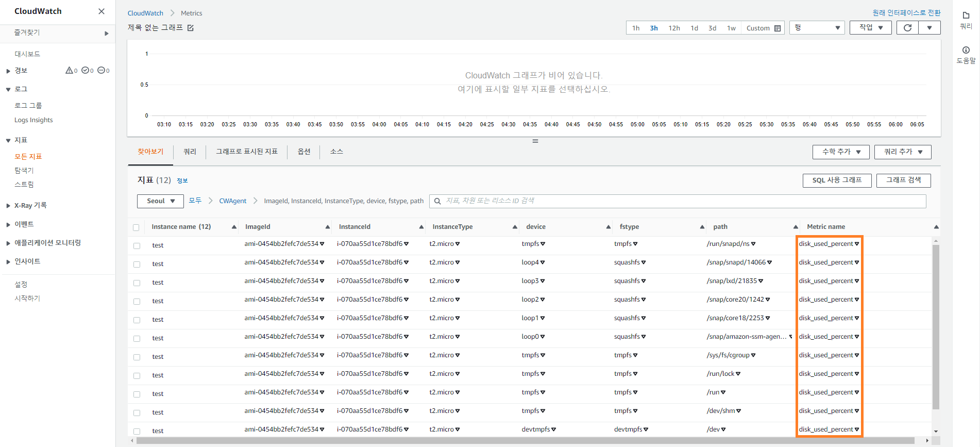Select the 12h time range
980x447 pixels.
coord(674,28)
